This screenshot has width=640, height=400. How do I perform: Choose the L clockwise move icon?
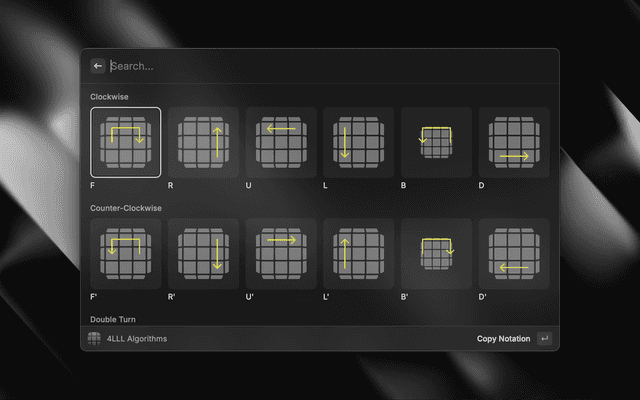(x=359, y=142)
